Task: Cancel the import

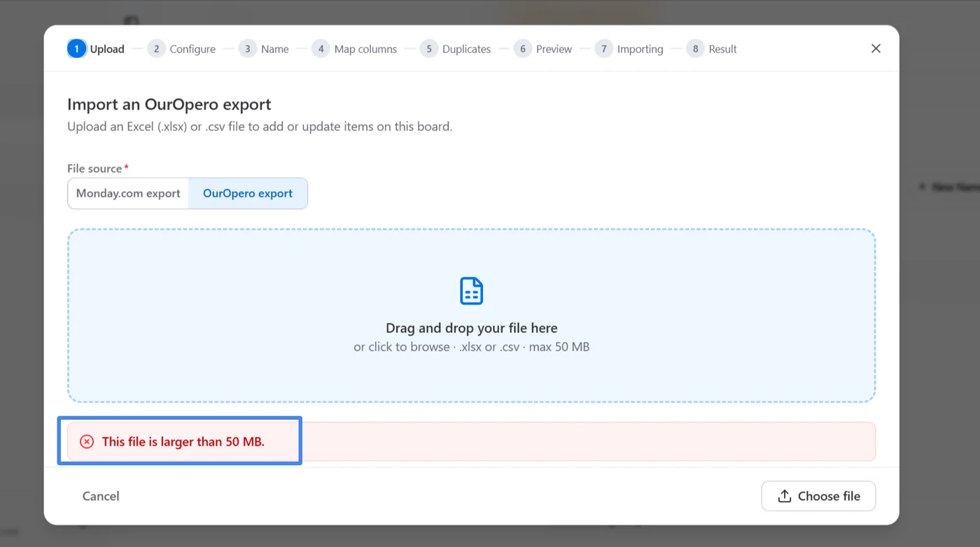Action: pos(101,496)
